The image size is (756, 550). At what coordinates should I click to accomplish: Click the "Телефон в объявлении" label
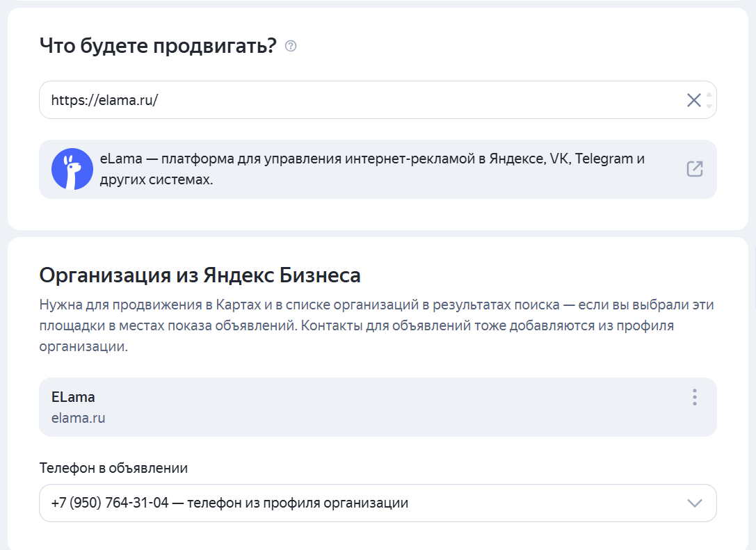[x=113, y=468]
